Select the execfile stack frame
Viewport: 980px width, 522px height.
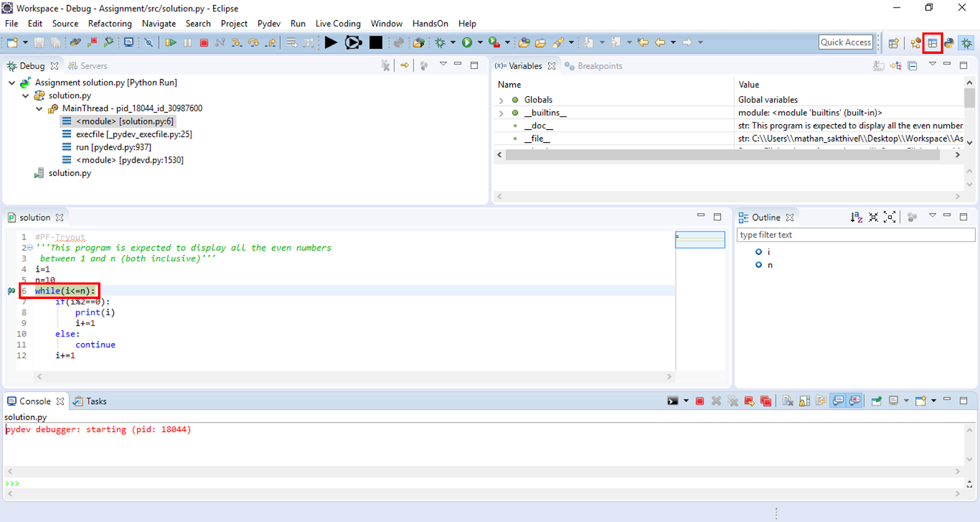[x=134, y=134]
